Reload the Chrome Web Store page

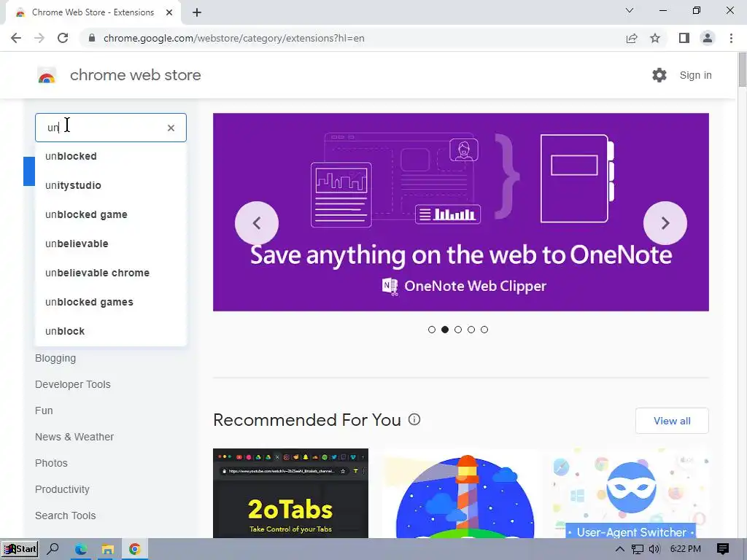coord(63,38)
